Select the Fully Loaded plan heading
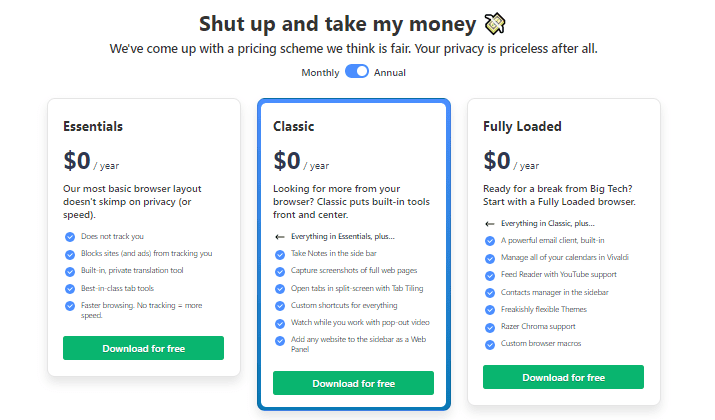This screenshot has height=420, width=715. pos(522,126)
